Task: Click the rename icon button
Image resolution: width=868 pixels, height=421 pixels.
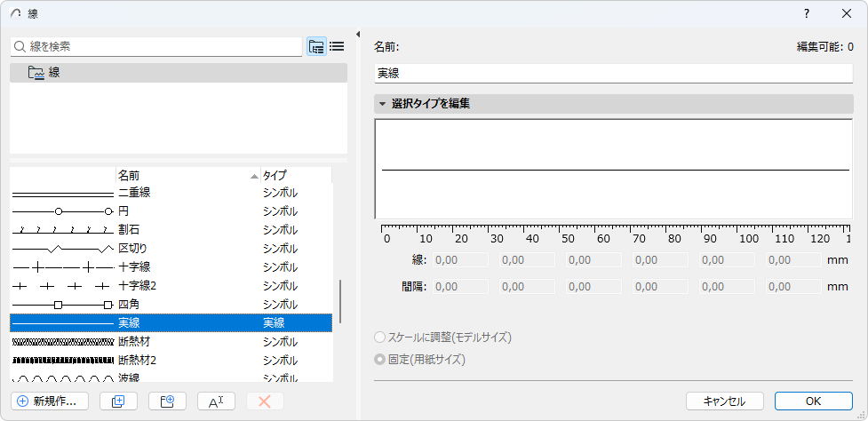Action: [x=216, y=401]
